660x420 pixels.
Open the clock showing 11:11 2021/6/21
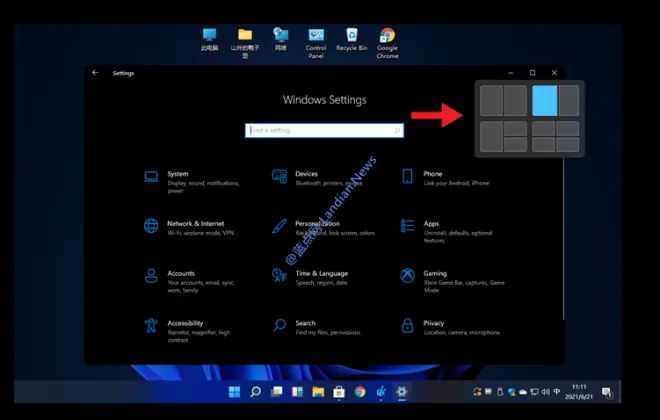click(x=579, y=392)
